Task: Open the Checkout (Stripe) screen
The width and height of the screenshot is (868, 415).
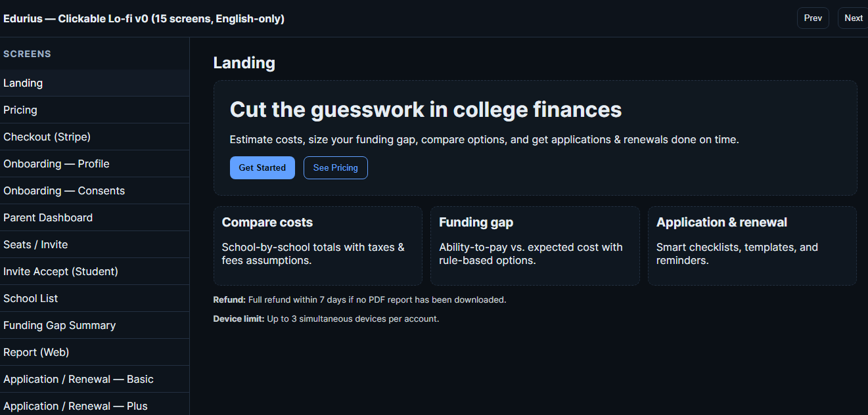Action: 94,137
